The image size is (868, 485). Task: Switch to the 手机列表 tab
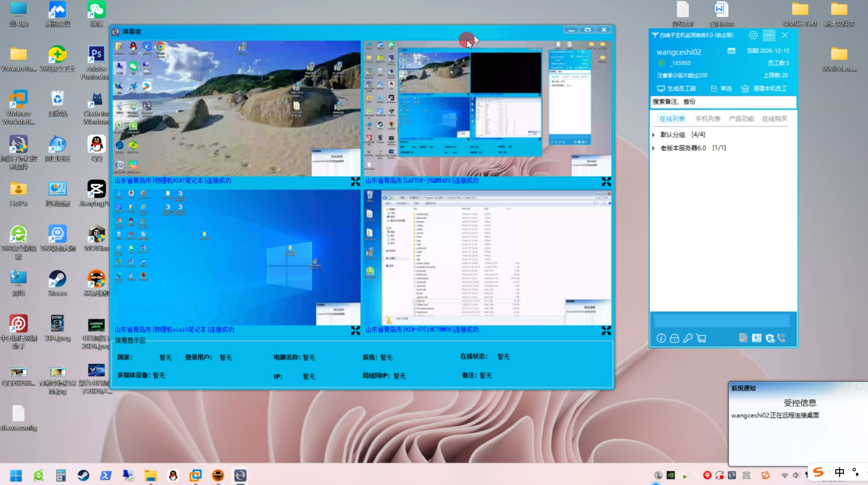(x=707, y=119)
